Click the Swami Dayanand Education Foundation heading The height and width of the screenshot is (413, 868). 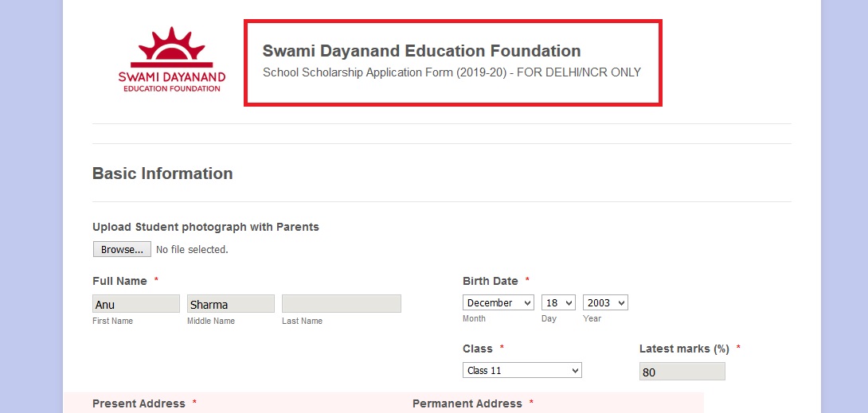[x=421, y=51]
